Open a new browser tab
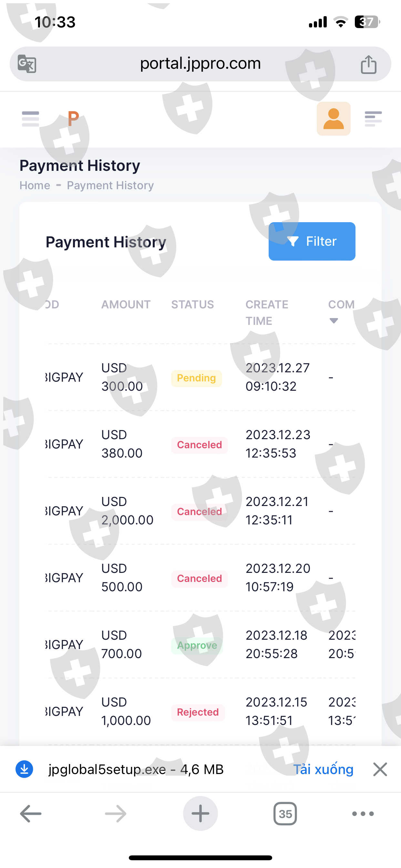The height and width of the screenshot is (868, 401). coord(200,814)
